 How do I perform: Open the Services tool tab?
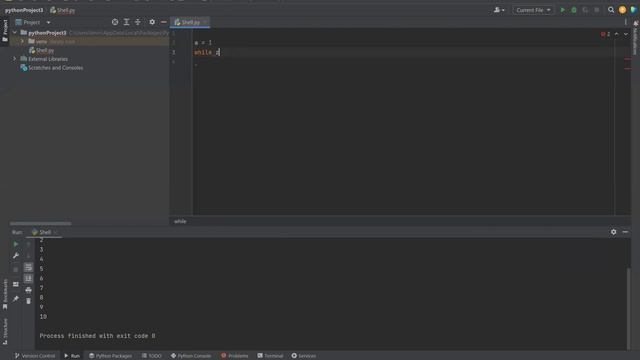(304, 356)
